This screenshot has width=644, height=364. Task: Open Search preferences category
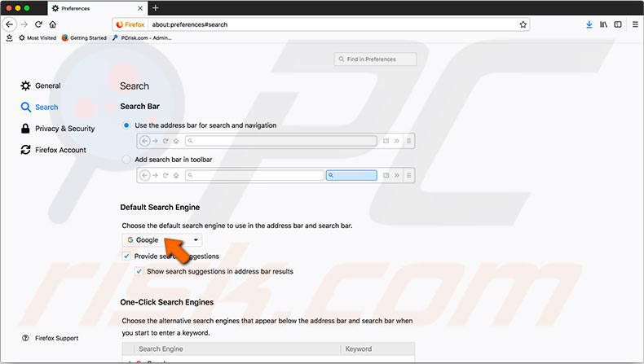tap(39, 107)
